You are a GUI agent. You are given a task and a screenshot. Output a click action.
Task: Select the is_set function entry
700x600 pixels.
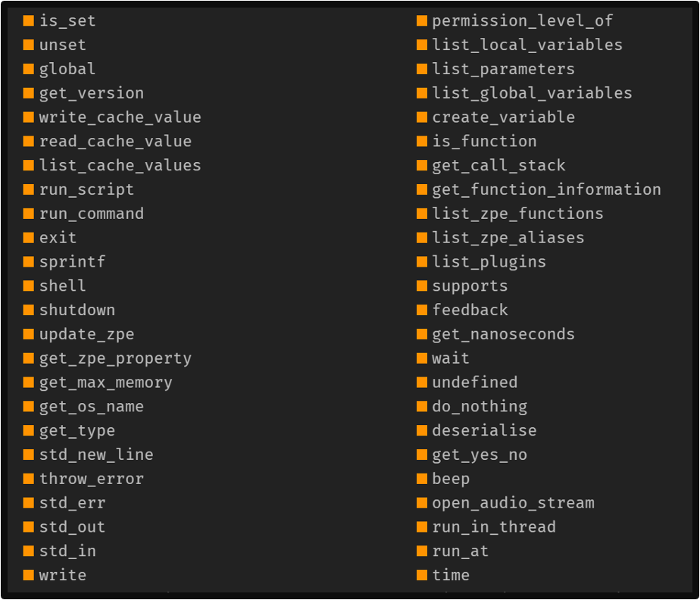67,20
